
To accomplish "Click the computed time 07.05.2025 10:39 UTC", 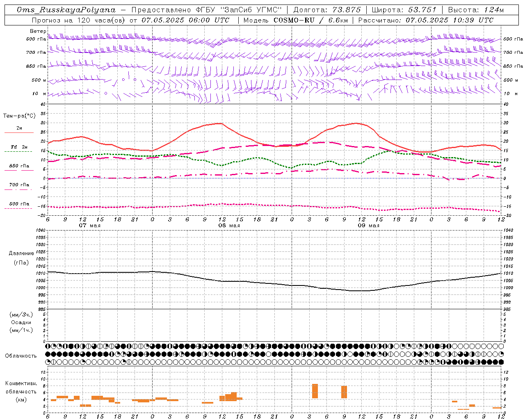I will (450, 20).
